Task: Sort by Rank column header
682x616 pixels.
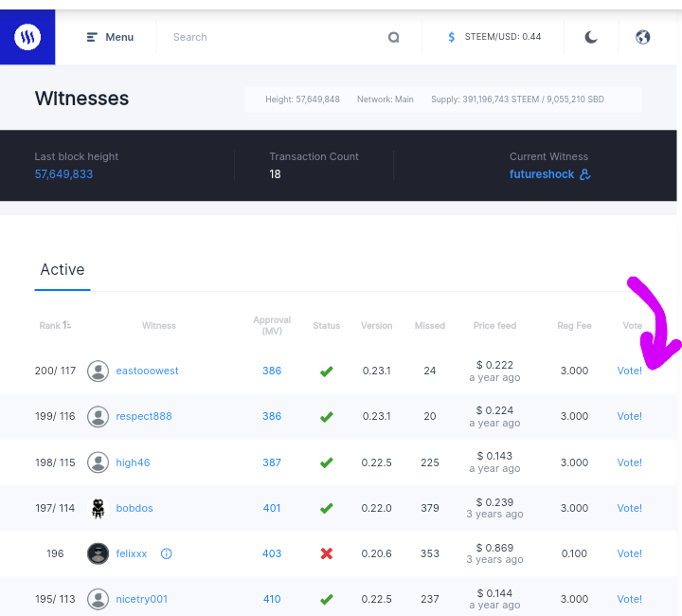Action: (x=55, y=325)
